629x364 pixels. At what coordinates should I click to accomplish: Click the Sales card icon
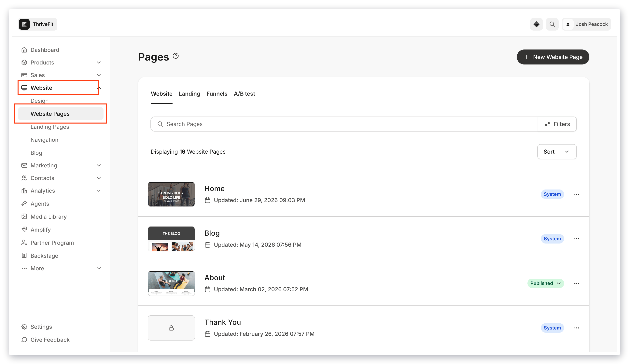[24, 75]
